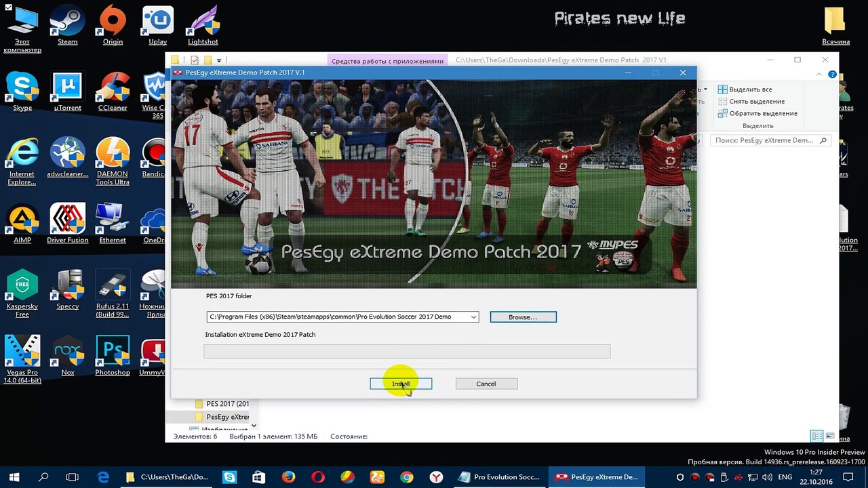The width and height of the screenshot is (868, 488).
Task: Select the AdwCleaner desktop icon
Action: [67, 158]
